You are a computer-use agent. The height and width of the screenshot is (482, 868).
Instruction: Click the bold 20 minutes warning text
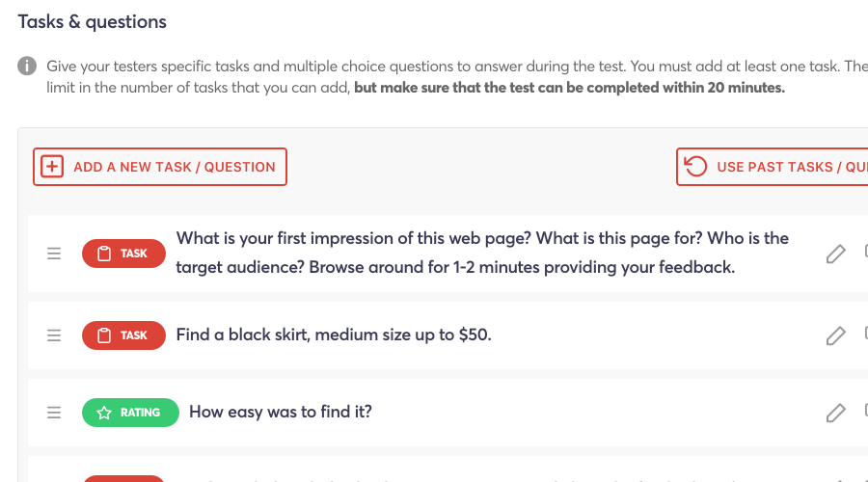(x=569, y=88)
